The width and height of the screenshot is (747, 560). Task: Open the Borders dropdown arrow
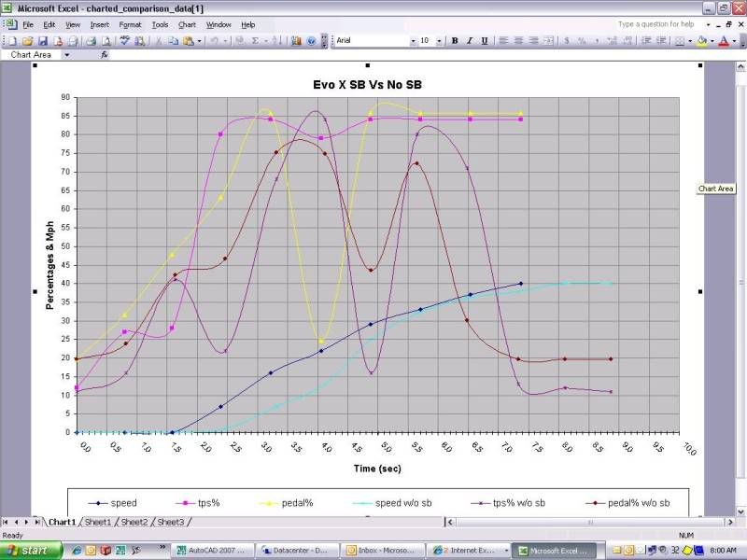690,41
